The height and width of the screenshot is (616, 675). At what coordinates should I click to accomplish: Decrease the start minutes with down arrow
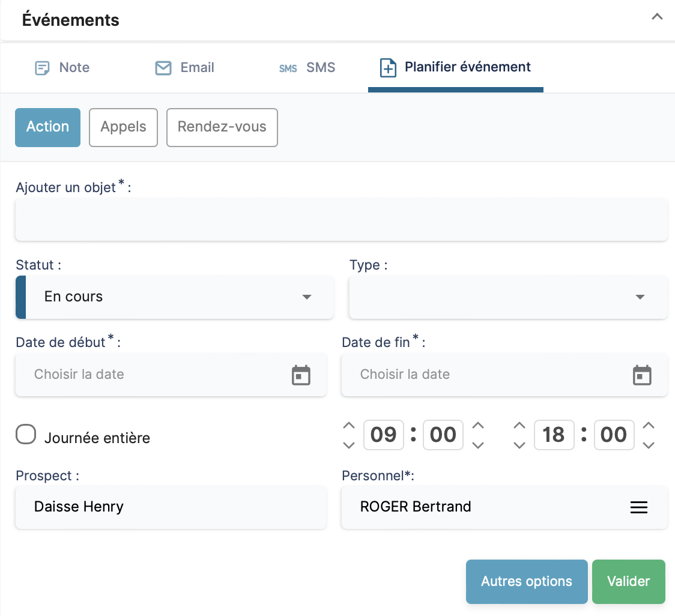click(478, 445)
